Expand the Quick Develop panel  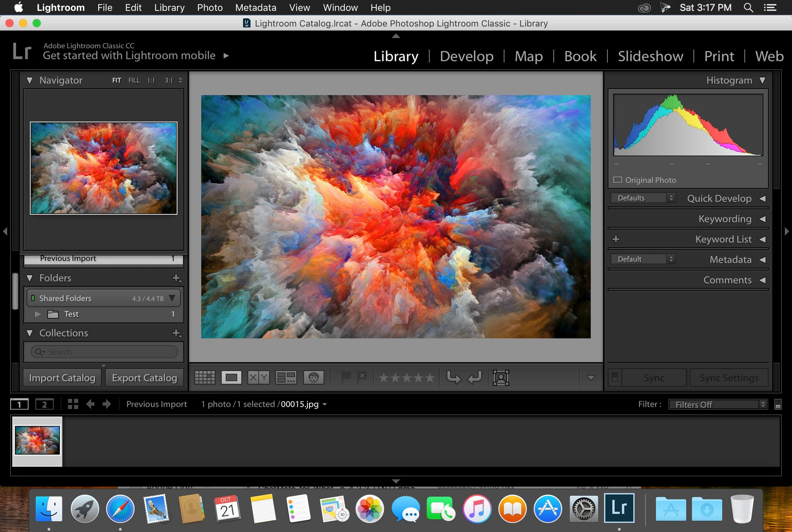(x=762, y=198)
